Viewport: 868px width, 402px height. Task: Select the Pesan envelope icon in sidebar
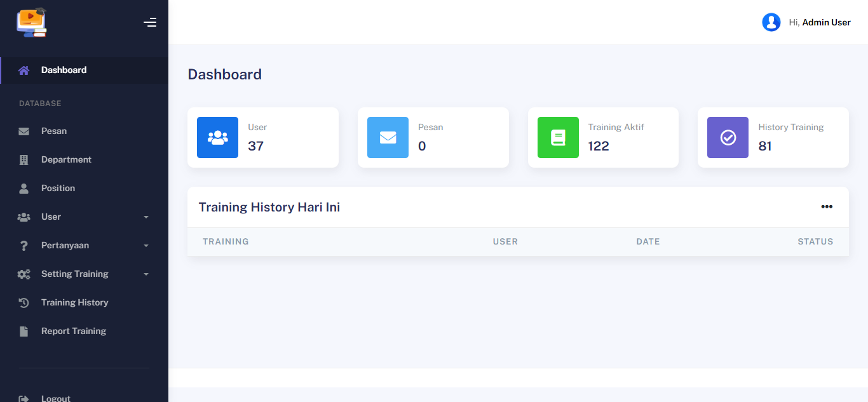click(x=24, y=131)
